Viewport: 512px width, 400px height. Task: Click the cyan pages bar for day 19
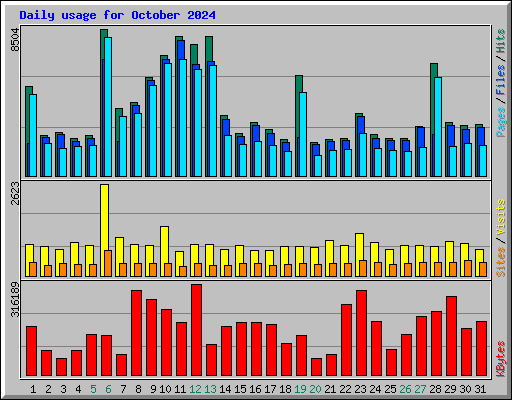(303, 134)
